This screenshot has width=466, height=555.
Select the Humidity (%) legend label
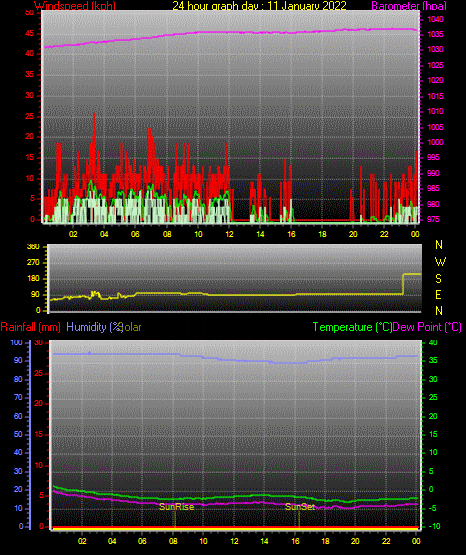[94, 327]
